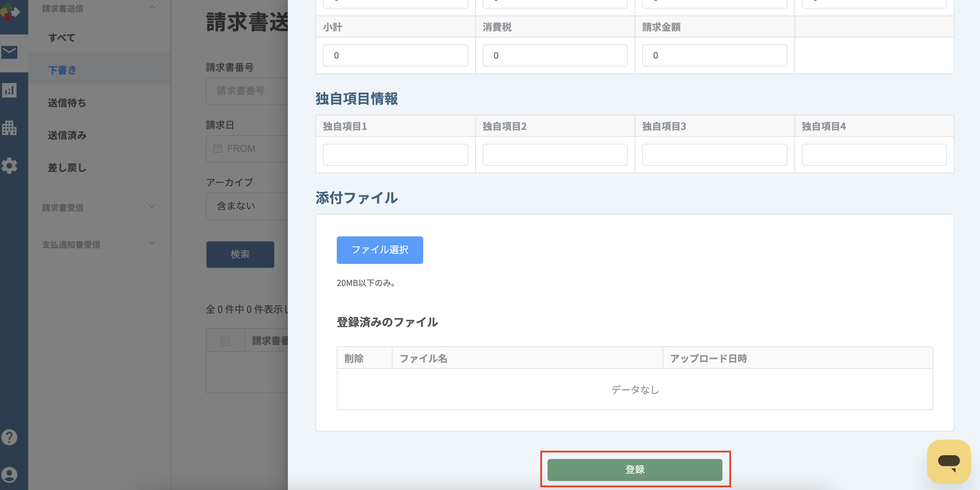Open the アーカイブ dropdown showing 含まない

pyautogui.click(x=247, y=206)
